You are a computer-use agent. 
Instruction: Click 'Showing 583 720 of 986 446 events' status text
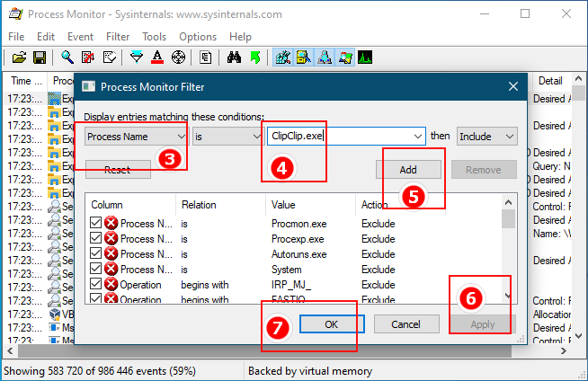coord(100,371)
